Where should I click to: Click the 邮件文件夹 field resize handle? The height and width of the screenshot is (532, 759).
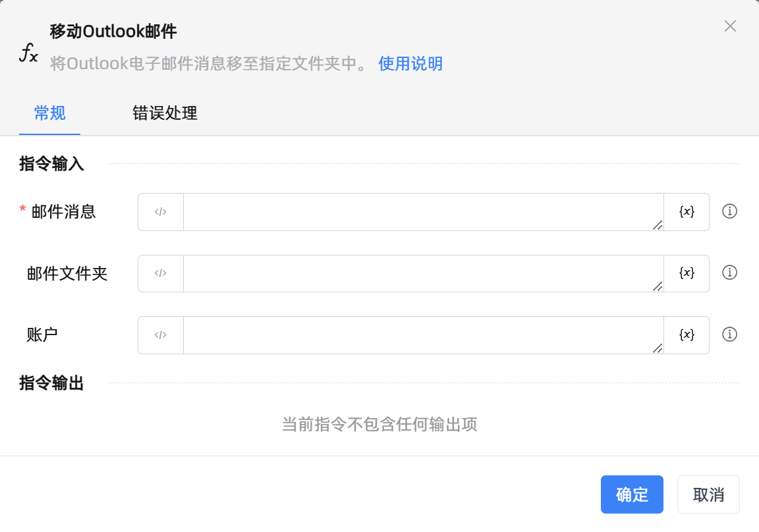[x=658, y=286]
